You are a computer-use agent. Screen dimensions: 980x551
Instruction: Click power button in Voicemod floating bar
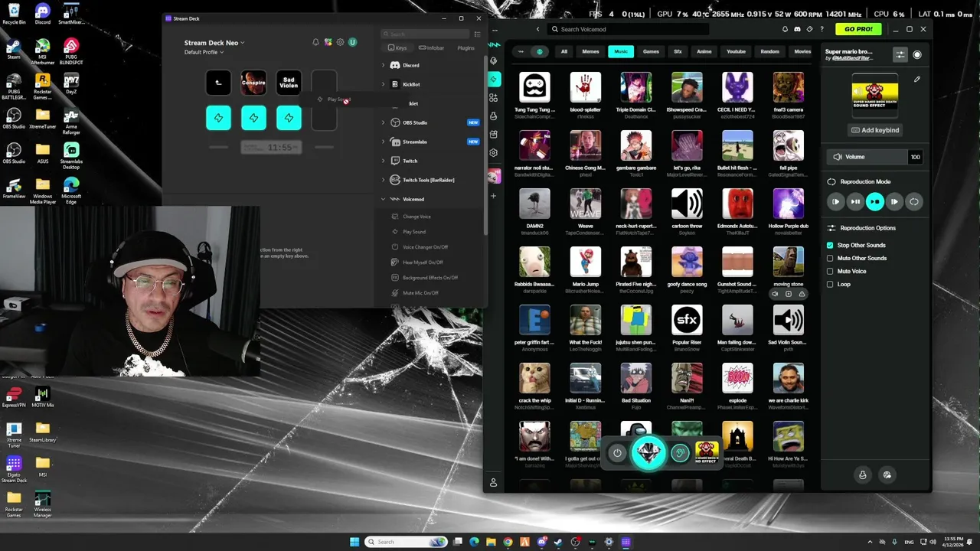617,453
